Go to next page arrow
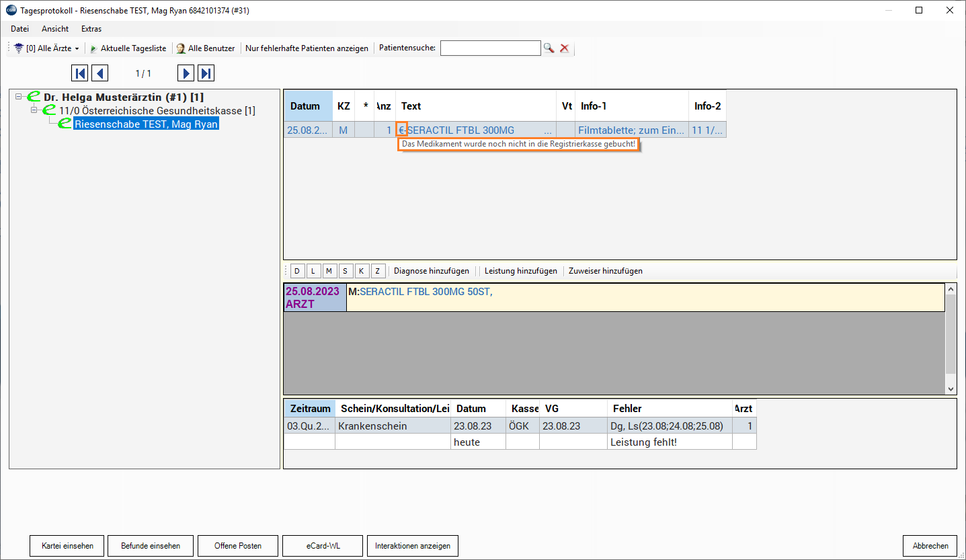Image resolution: width=966 pixels, height=560 pixels. click(186, 73)
